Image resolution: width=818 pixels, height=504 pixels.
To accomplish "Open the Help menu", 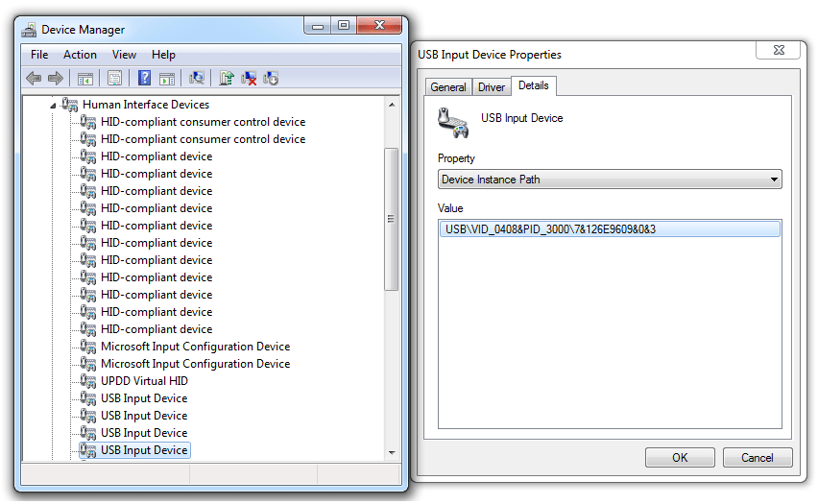I will click(163, 55).
